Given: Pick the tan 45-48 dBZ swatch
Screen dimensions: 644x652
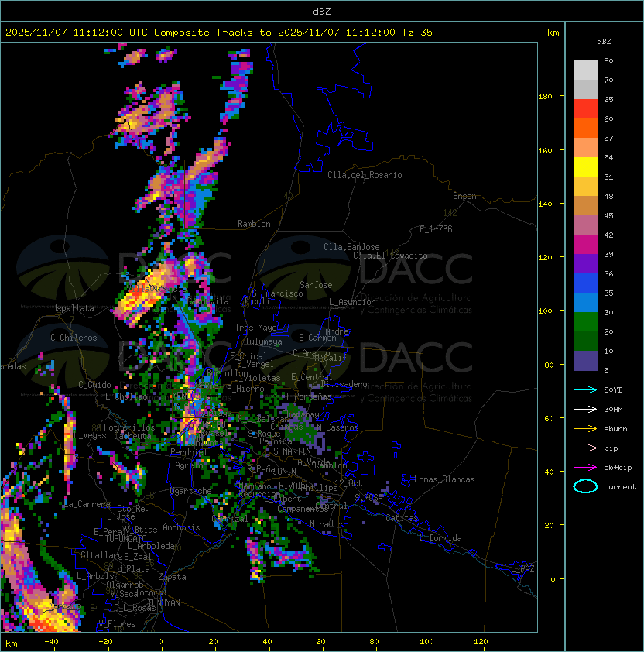Looking at the screenshot, I should tap(585, 206).
